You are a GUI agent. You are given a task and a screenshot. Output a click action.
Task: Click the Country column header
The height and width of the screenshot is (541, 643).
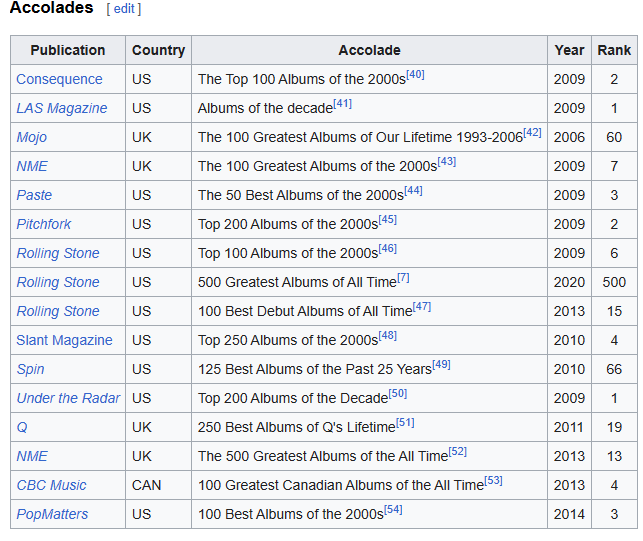point(158,50)
